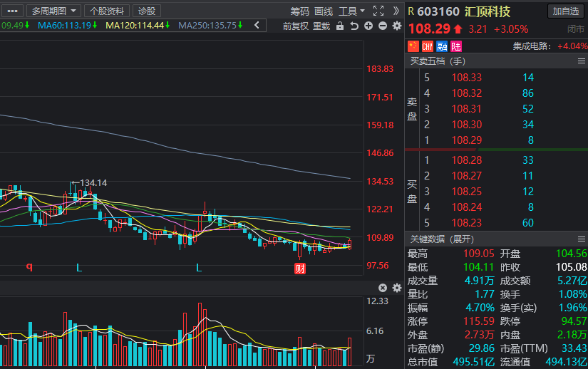Click the lock icon beside 重载
588x369 pixels.
340,26
